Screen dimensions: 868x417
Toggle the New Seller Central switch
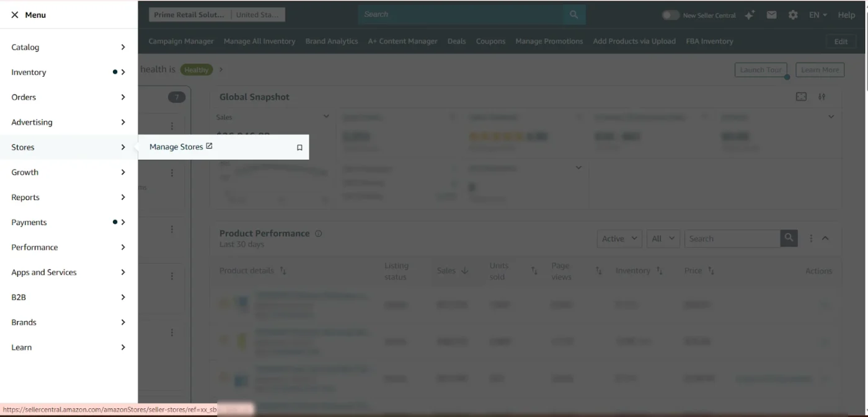click(670, 15)
